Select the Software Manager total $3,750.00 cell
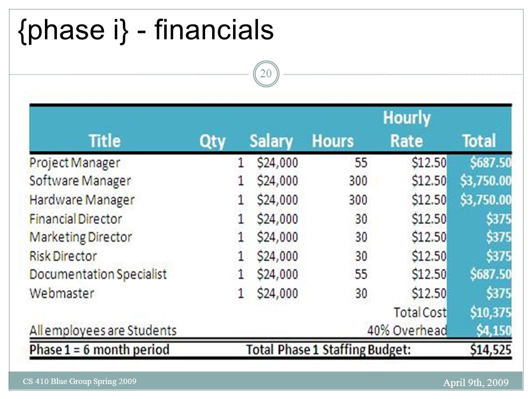The width and height of the screenshot is (532, 399). point(485,181)
